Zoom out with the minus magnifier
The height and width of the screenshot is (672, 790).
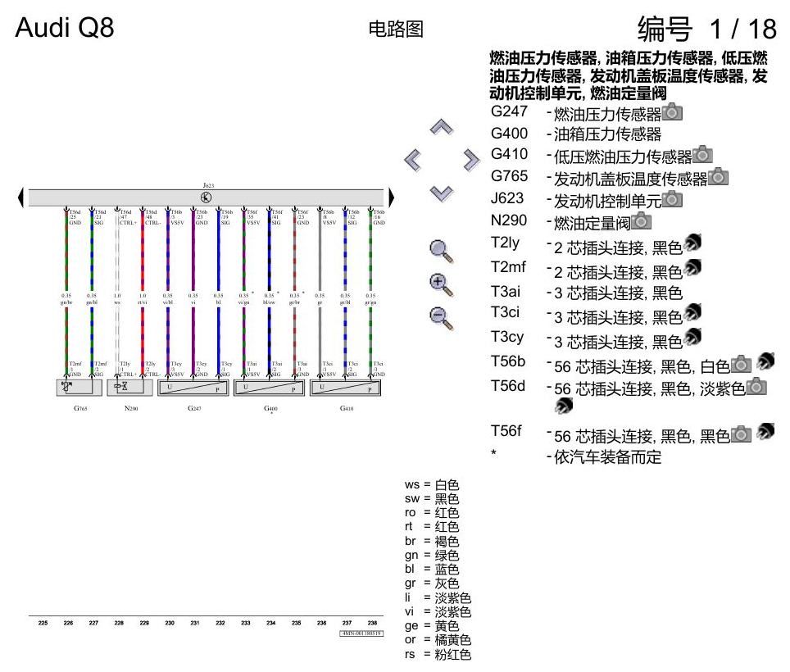[x=442, y=318]
